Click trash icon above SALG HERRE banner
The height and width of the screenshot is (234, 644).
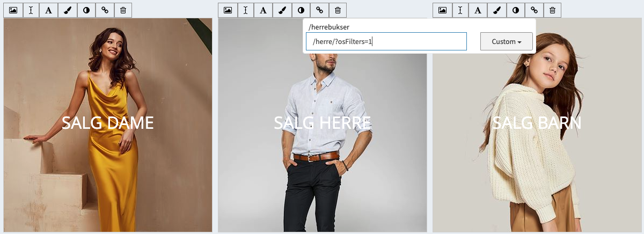click(x=338, y=10)
